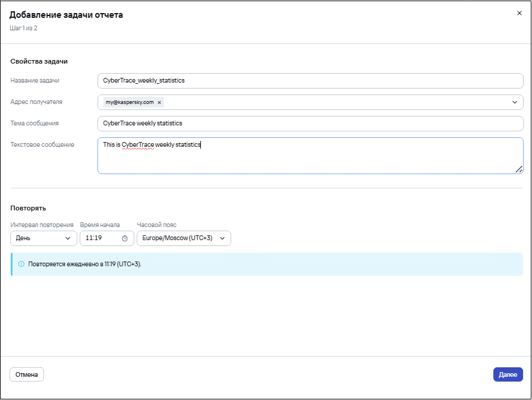Focus the task name field CyberTrace_weekly_statistics
This screenshot has width=532, height=400.
tap(310, 81)
